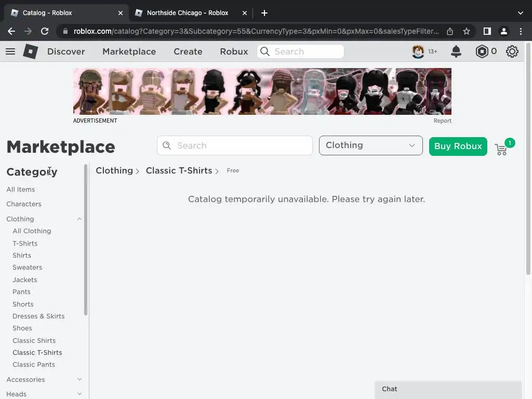Select the T-Shirts subcategory
The height and width of the screenshot is (399, 532).
25,243
